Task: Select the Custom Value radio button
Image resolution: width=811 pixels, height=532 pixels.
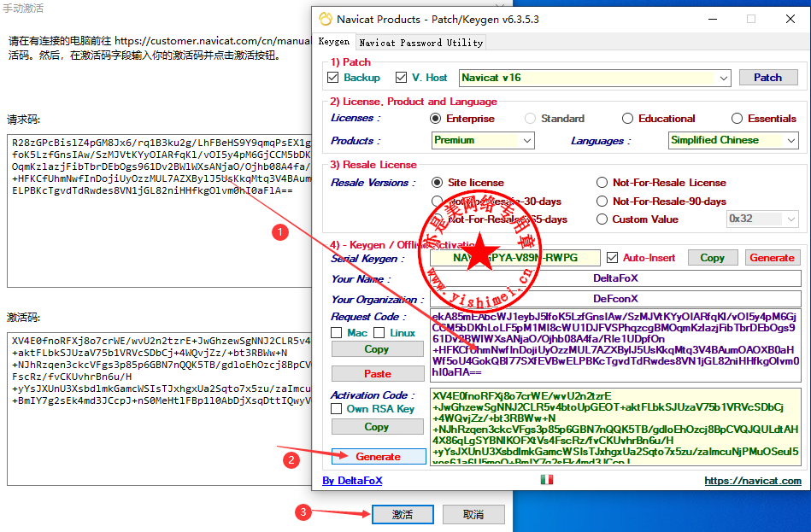Action: tap(602, 219)
